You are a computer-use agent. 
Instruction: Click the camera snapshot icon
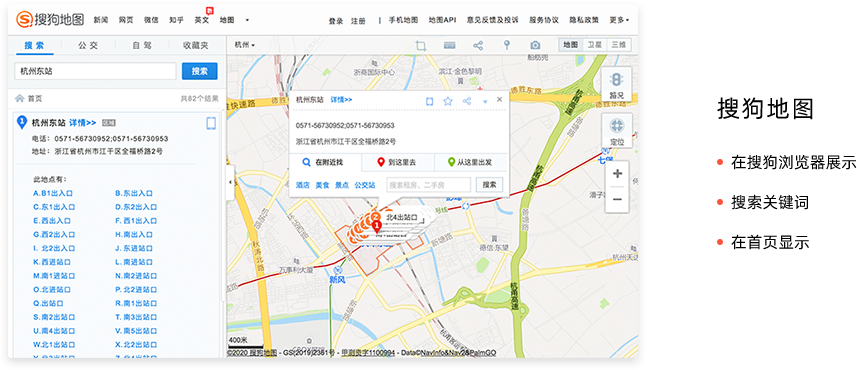coord(536,45)
